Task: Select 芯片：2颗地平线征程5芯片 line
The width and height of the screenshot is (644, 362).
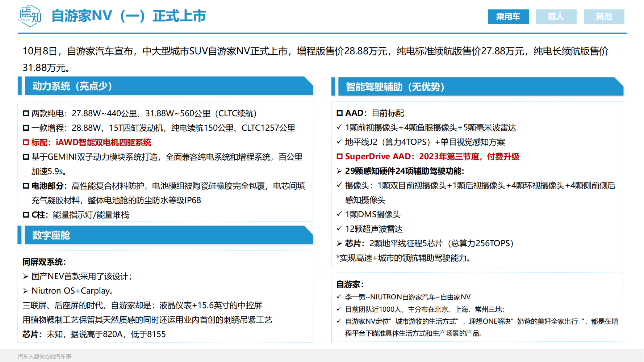Action: [x=426, y=243]
